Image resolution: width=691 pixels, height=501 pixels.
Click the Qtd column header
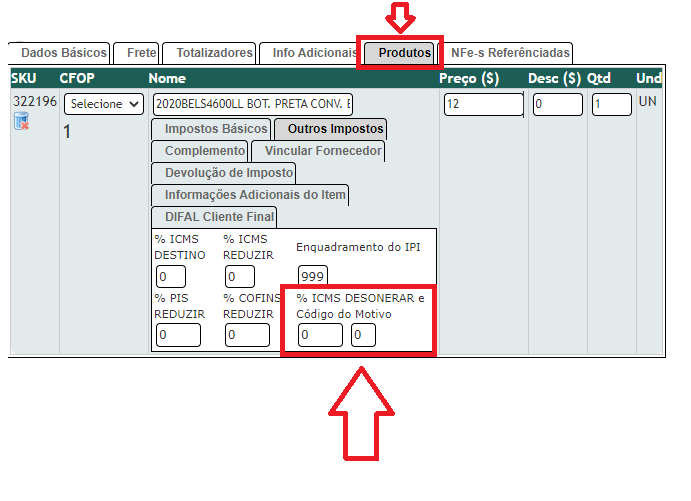coord(598,78)
